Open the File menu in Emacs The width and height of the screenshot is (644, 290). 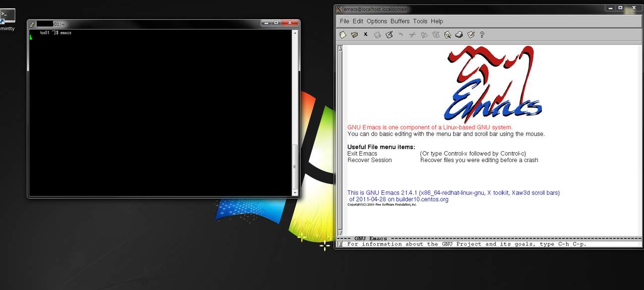[345, 21]
